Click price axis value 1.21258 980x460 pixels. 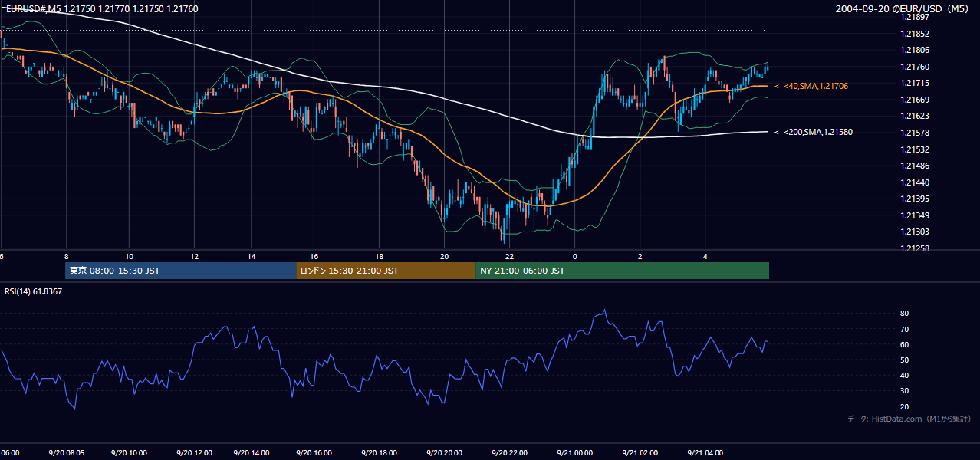pos(916,248)
